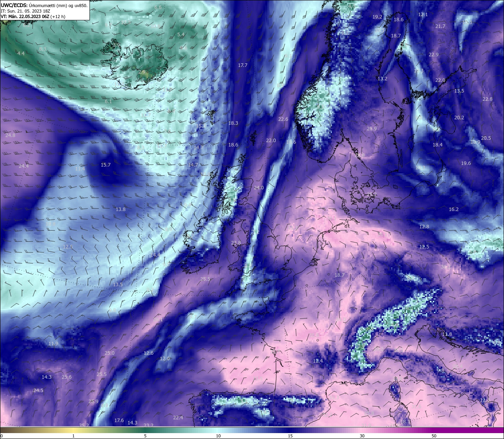504x439 pixels.
Task: Click the map value 19.2
Action: tap(377, 17)
